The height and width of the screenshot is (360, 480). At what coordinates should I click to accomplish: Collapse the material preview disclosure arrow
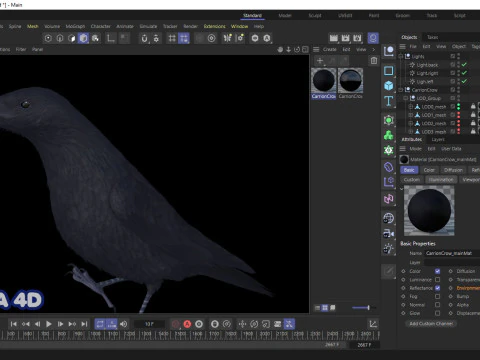[x=402, y=189]
